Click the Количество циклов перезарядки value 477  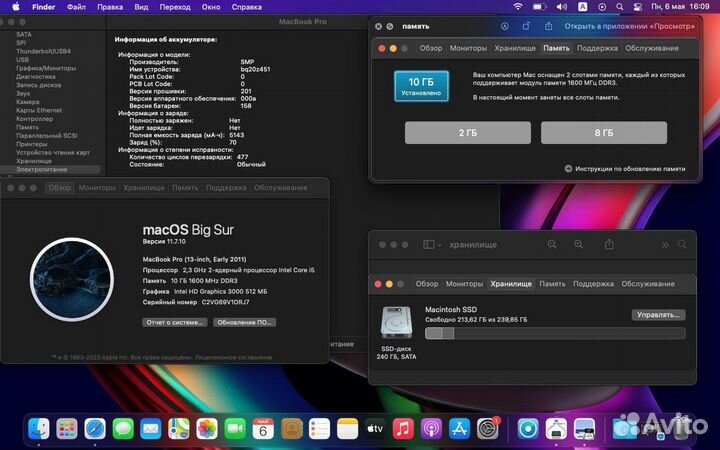click(x=242, y=157)
